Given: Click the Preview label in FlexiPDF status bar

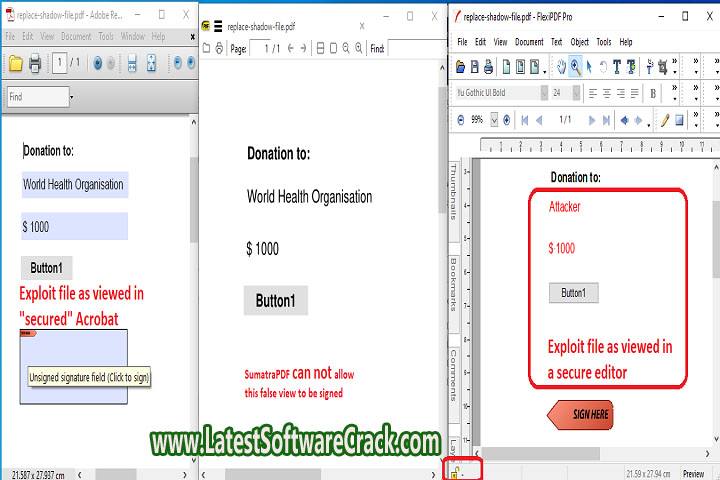Looking at the screenshot, I should pyautogui.click(x=693, y=474).
